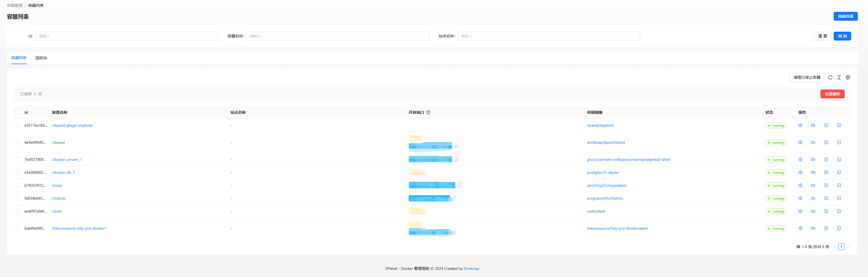
Task: Click 清理已停止容器 button
Action: (807, 77)
